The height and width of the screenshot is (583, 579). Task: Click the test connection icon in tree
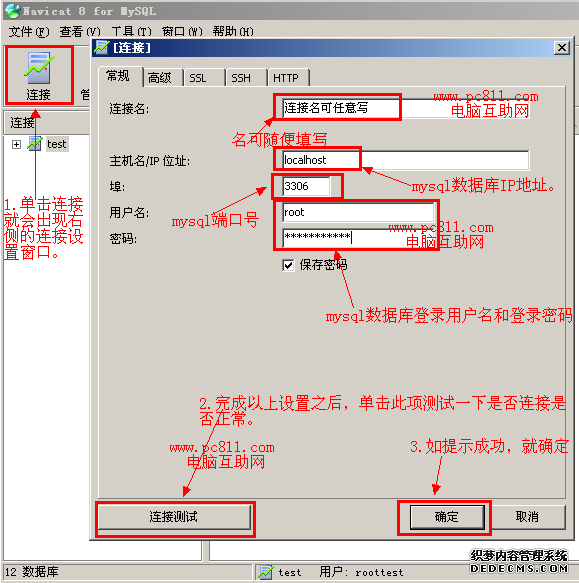tap(35, 144)
